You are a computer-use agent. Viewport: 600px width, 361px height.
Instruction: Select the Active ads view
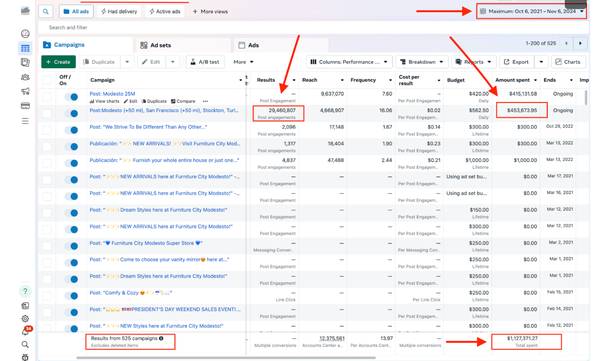click(x=165, y=11)
